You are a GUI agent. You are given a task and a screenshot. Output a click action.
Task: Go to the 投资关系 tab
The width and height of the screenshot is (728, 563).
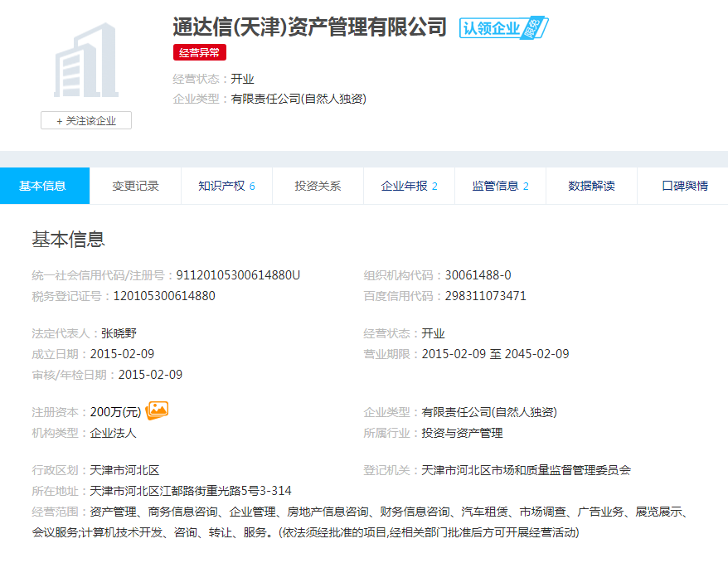pos(318,186)
